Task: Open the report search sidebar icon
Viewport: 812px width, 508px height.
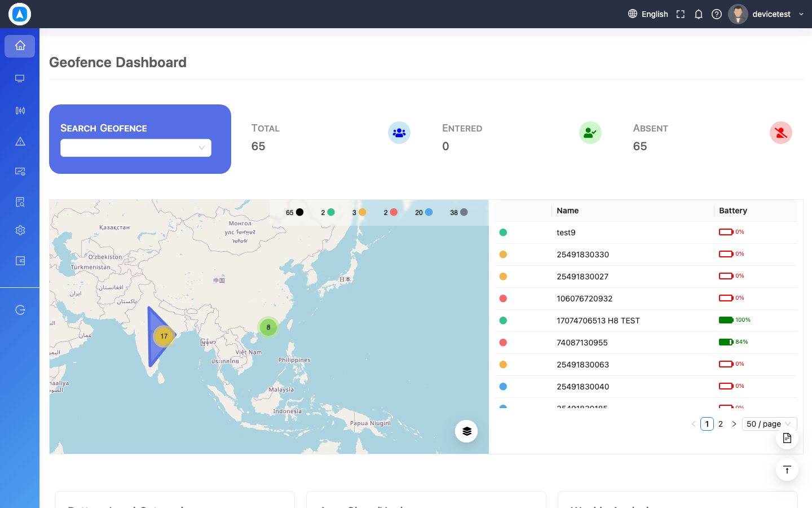Action: (x=20, y=202)
